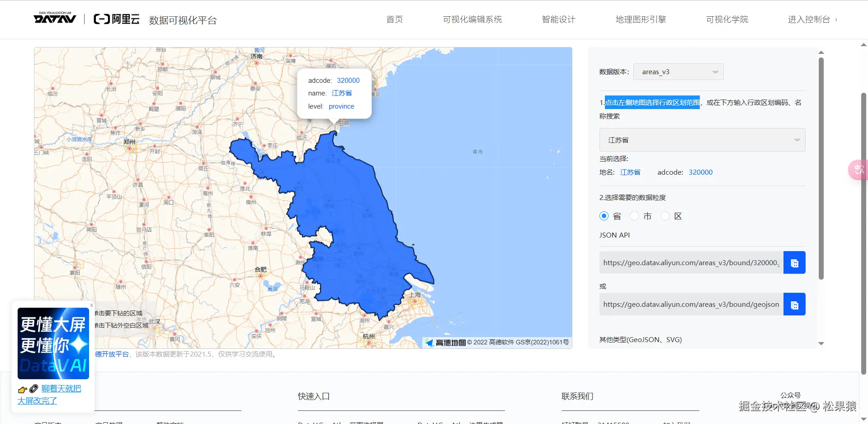The height and width of the screenshot is (424, 868).
Task: Click the tooltip adcode value 320000
Action: pos(348,81)
